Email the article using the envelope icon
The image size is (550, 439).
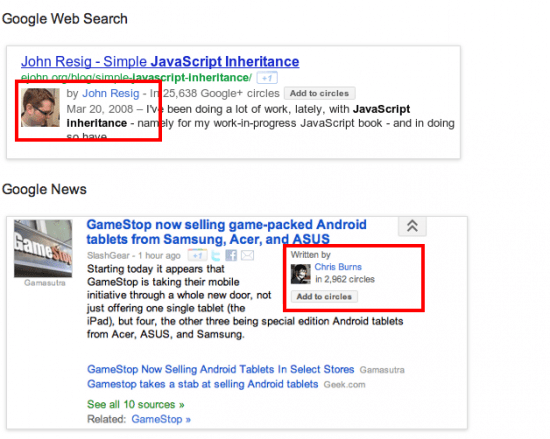tap(247, 255)
